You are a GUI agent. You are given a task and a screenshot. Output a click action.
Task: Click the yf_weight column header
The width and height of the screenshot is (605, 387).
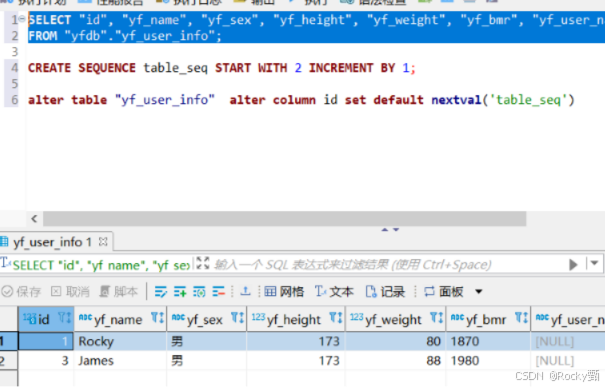click(395, 319)
